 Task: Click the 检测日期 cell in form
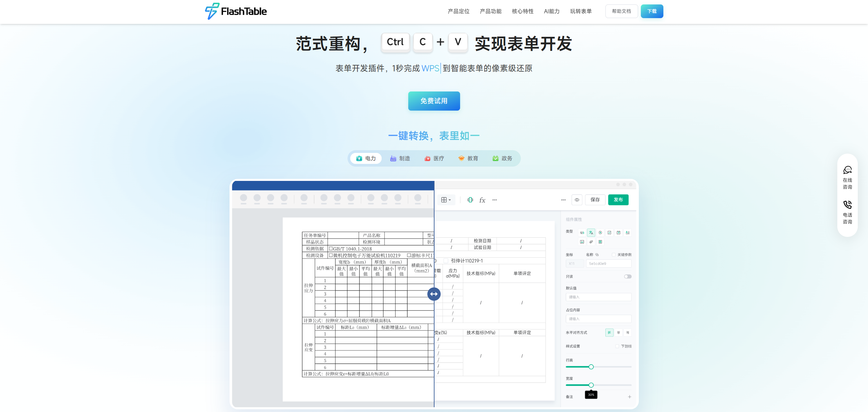pos(482,241)
